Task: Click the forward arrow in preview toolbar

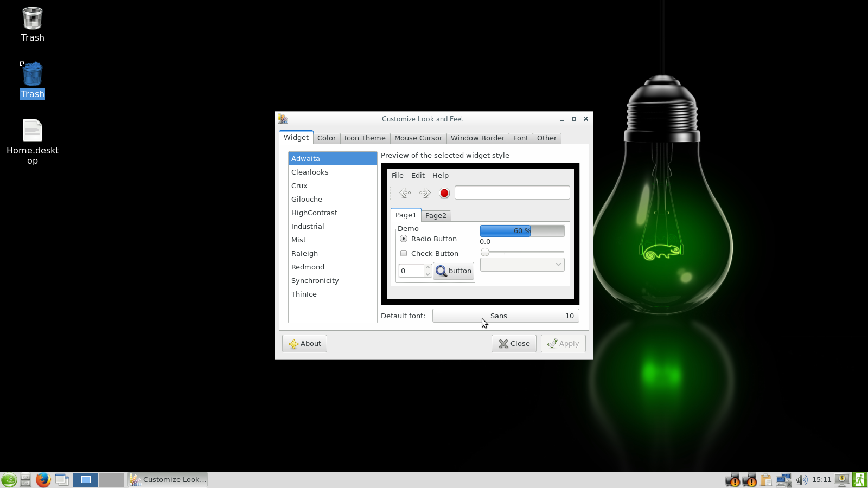Action: pos(425,193)
